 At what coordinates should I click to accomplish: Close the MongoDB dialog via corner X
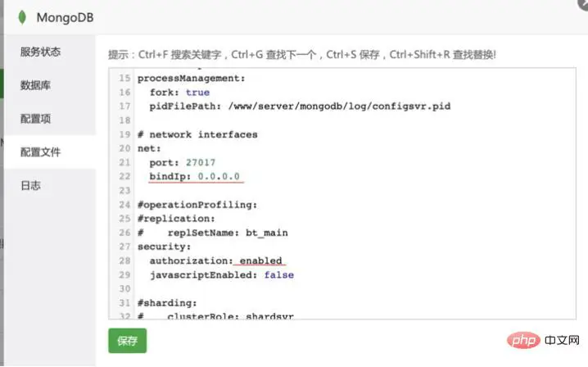pyautogui.click(x=584, y=3)
